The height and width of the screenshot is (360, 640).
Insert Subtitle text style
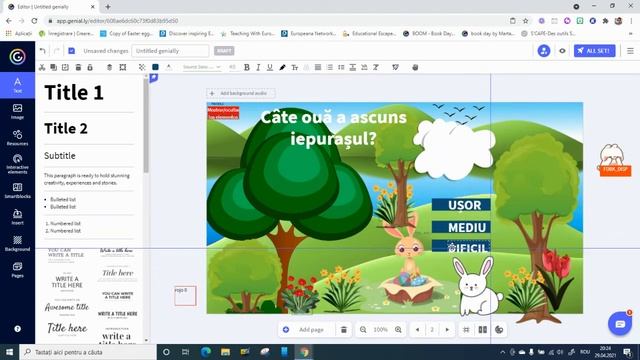60,156
